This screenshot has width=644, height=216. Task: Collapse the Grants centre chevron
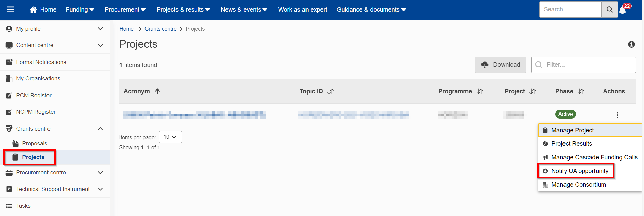100,129
